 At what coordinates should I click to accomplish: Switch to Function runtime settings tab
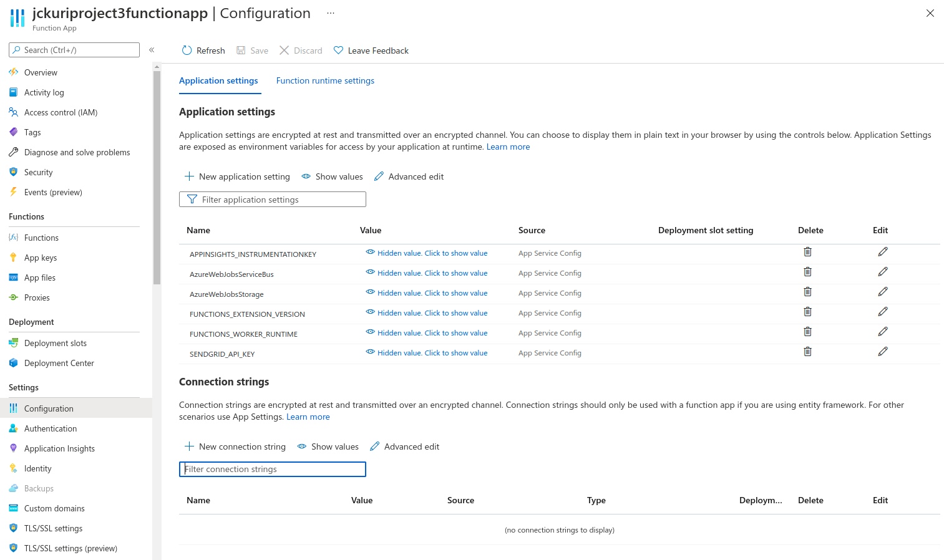point(325,80)
